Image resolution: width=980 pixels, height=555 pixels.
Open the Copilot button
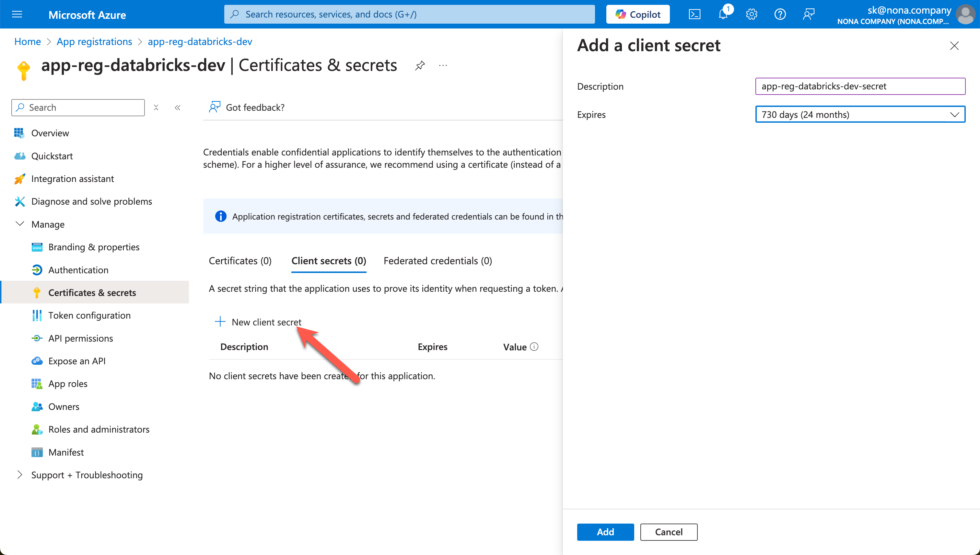(637, 15)
